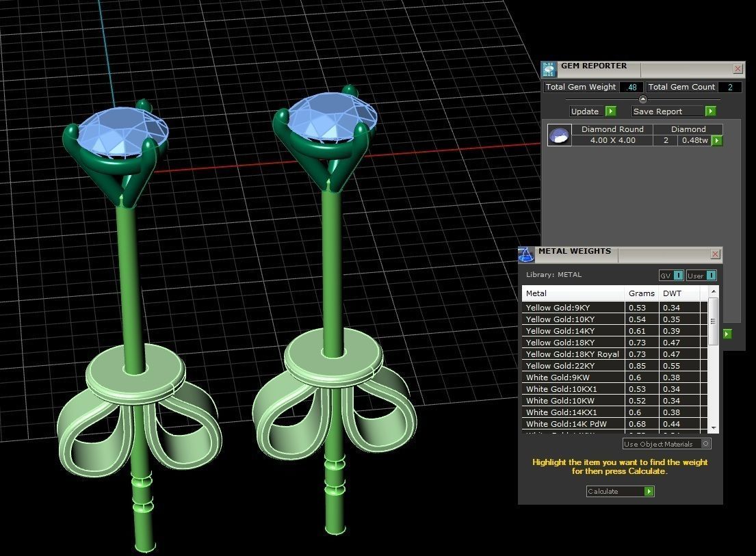The image size is (756, 556).
Task: Click the metal list scrollbar thumb
Action: [714, 321]
